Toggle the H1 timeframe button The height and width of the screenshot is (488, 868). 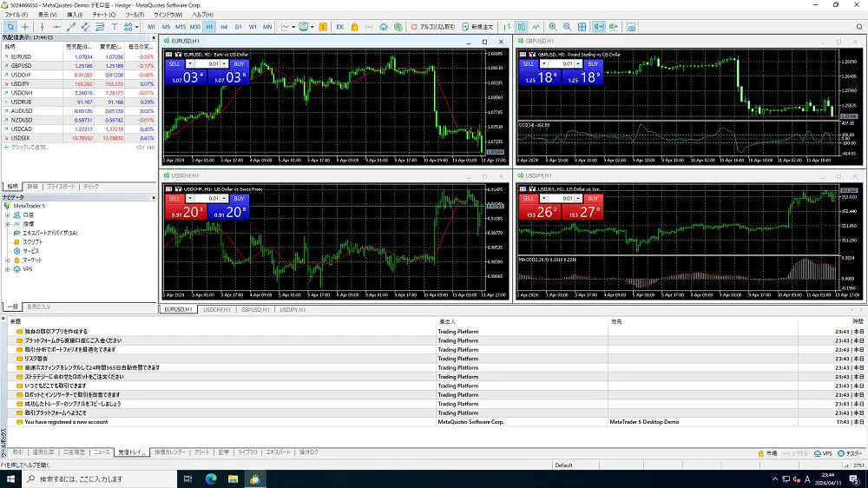(x=209, y=27)
